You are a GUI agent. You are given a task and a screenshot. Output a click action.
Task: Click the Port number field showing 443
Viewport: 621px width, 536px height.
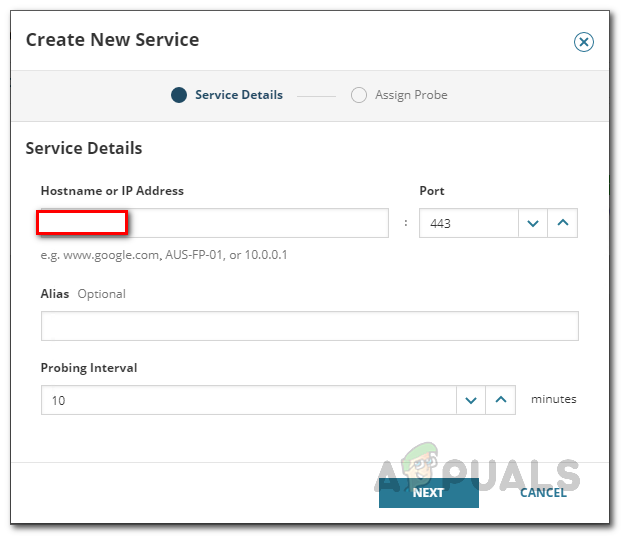[468, 223]
